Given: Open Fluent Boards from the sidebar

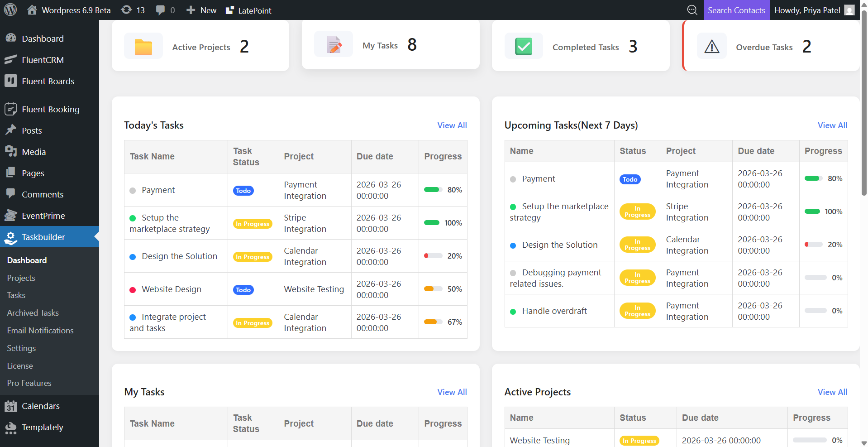Looking at the screenshot, I should (x=11, y=81).
